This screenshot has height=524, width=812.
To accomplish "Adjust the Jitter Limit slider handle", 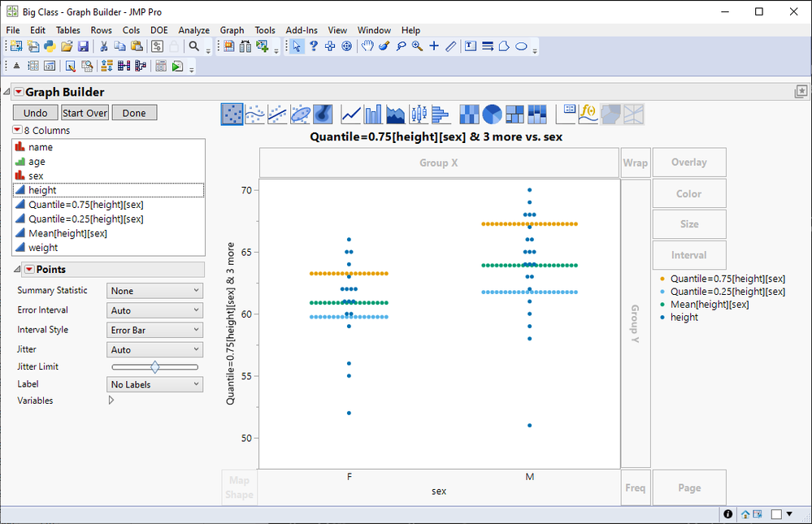I will [154, 367].
